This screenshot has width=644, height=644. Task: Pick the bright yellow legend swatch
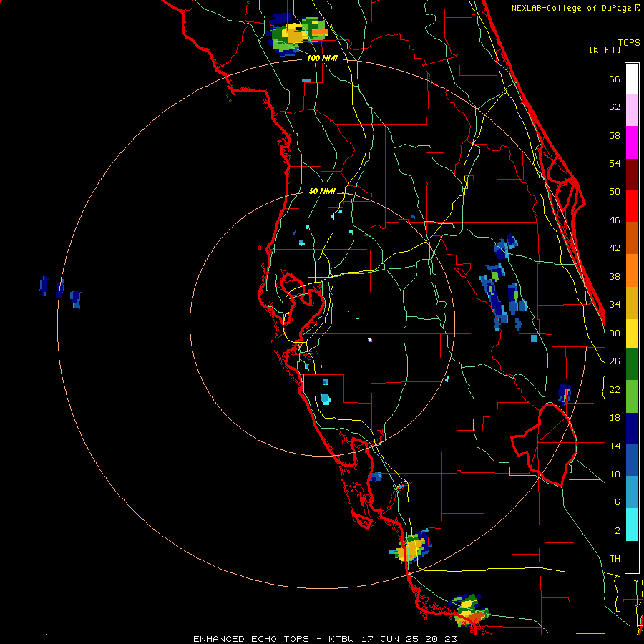632,333
